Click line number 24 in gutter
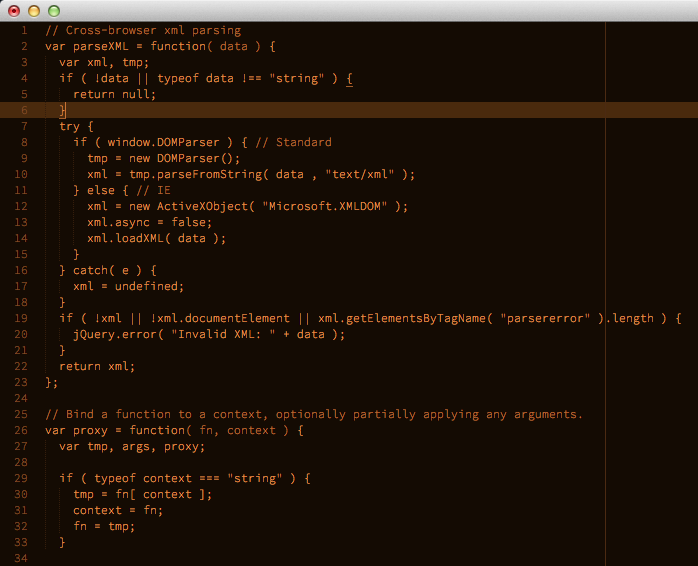 21,399
